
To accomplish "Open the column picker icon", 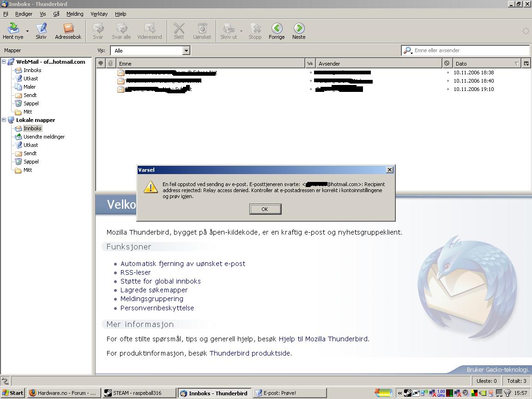I will tap(526, 63).
